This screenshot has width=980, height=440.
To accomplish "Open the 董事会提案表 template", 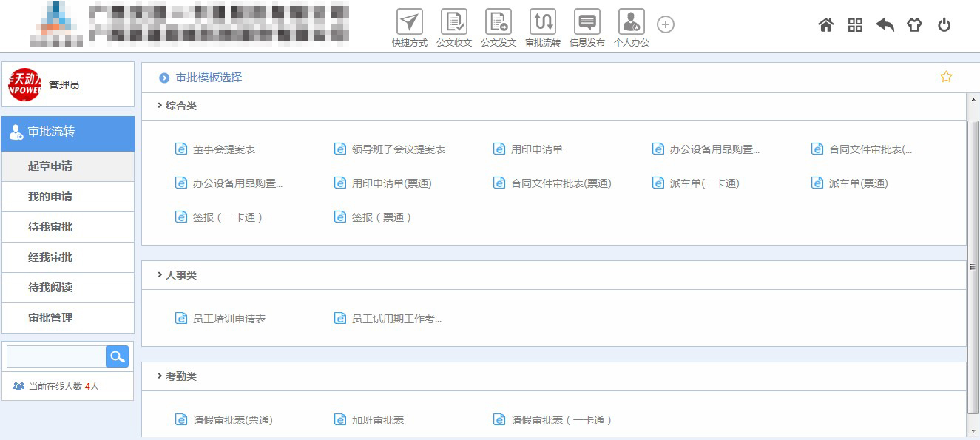I will coord(223,149).
